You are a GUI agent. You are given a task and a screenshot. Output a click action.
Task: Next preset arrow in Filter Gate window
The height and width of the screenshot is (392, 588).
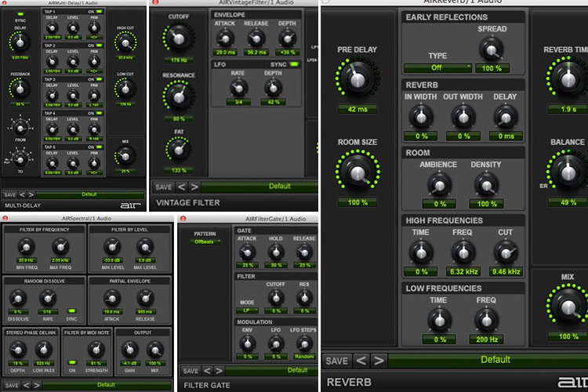pyautogui.click(x=220, y=371)
